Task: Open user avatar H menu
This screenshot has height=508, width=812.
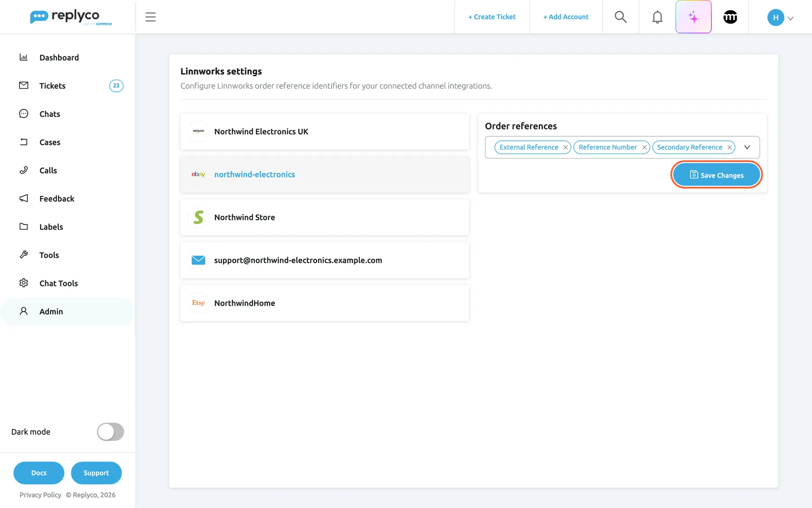Action: 780,18
